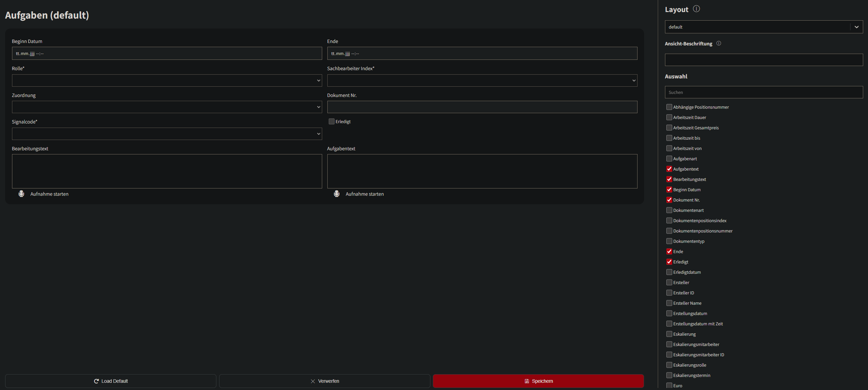The image size is (868, 390).
Task: Click the info icon next to Layout
Action: pos(696,9)
